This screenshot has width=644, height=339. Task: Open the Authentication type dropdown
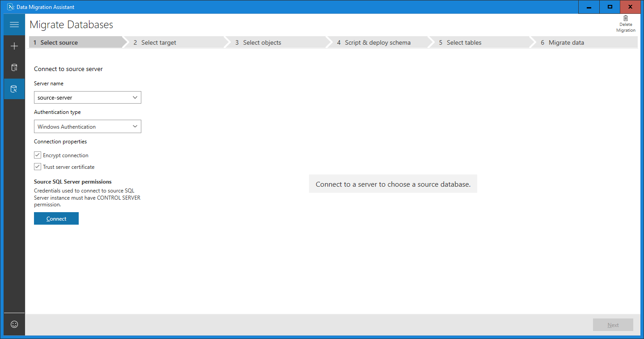[x=88, y=126]
